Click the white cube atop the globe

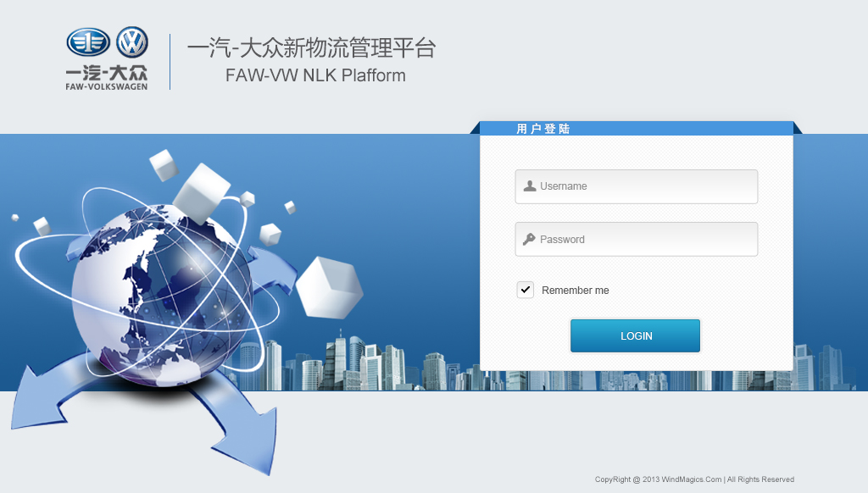tap(202, 193)
